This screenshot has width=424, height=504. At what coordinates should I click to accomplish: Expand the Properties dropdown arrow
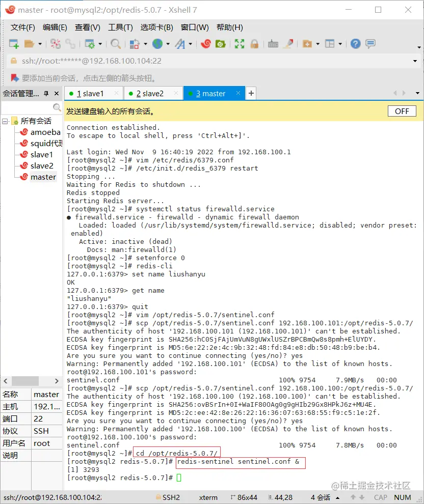(x=100, y=44)
